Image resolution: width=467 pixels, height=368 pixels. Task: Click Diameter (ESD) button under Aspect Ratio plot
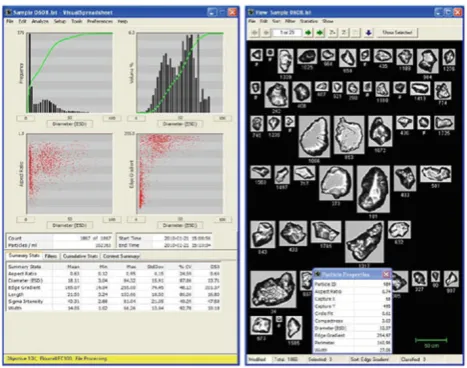click(x=69, y=225)
